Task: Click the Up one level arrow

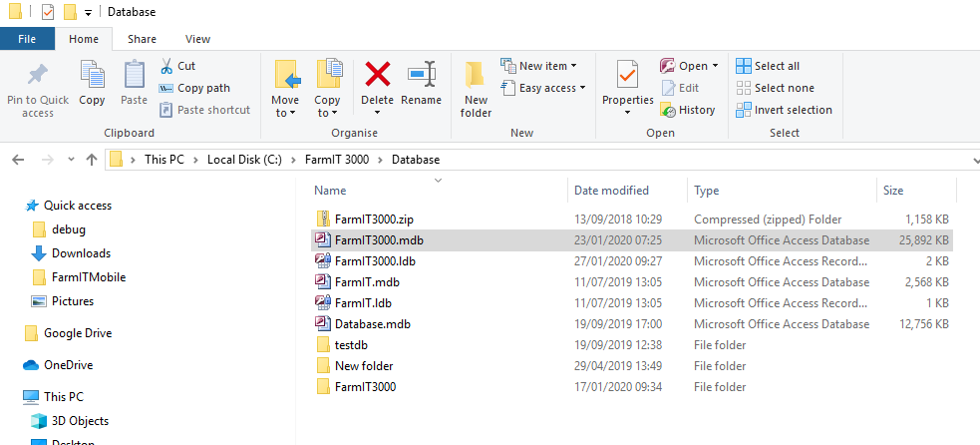Action: click(92, 160)
